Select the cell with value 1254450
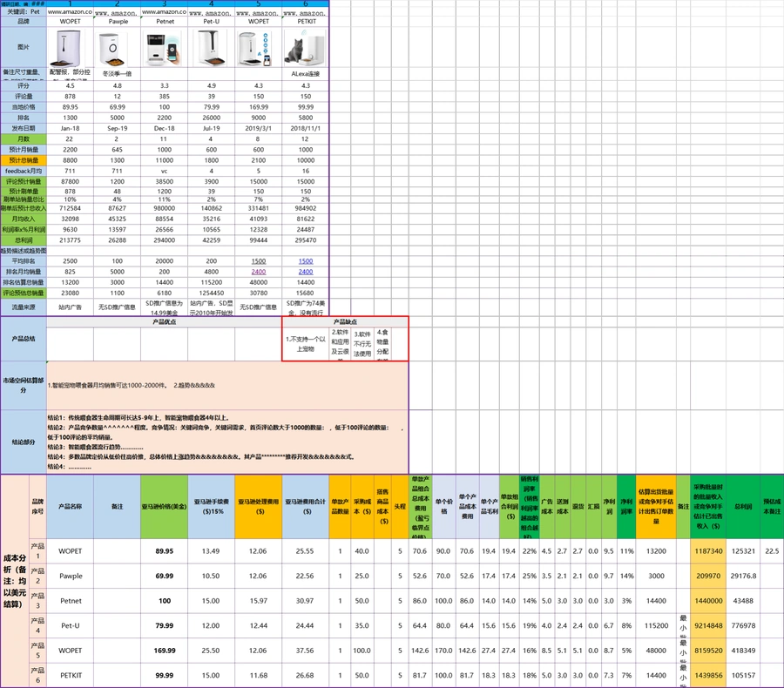 pyautogui.click(x=211, y=293)
